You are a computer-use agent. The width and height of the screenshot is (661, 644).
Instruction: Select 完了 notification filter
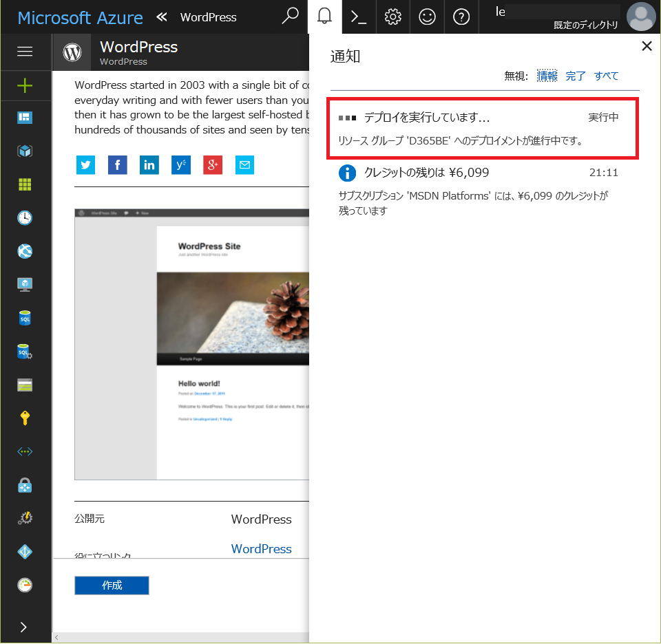575,76
